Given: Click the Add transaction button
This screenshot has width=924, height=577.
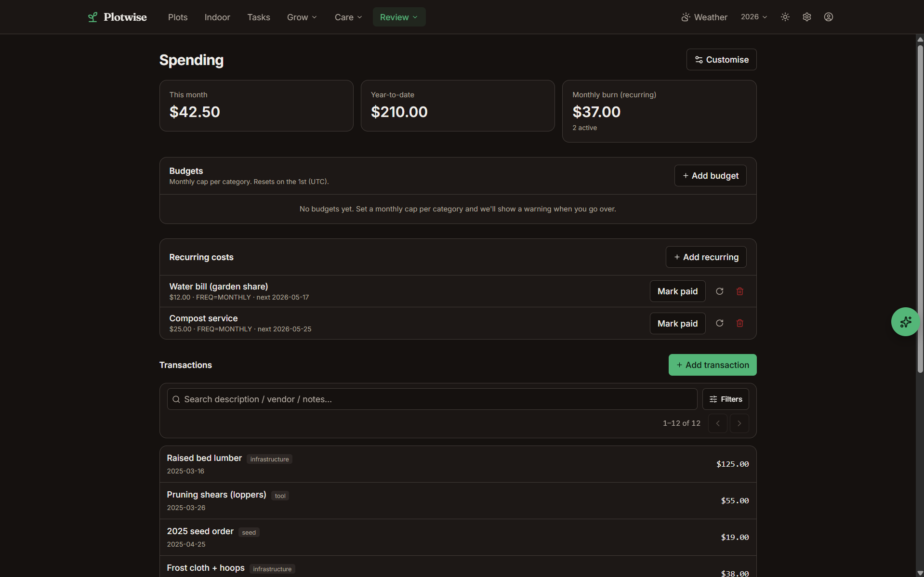Looking at the screenshot, I should (x=713, y=365).
